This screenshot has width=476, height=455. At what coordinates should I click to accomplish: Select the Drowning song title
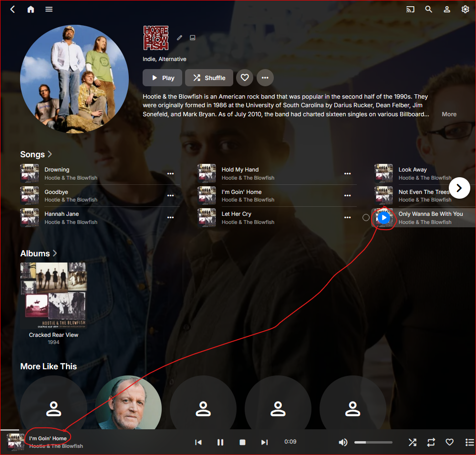[57, 170]
